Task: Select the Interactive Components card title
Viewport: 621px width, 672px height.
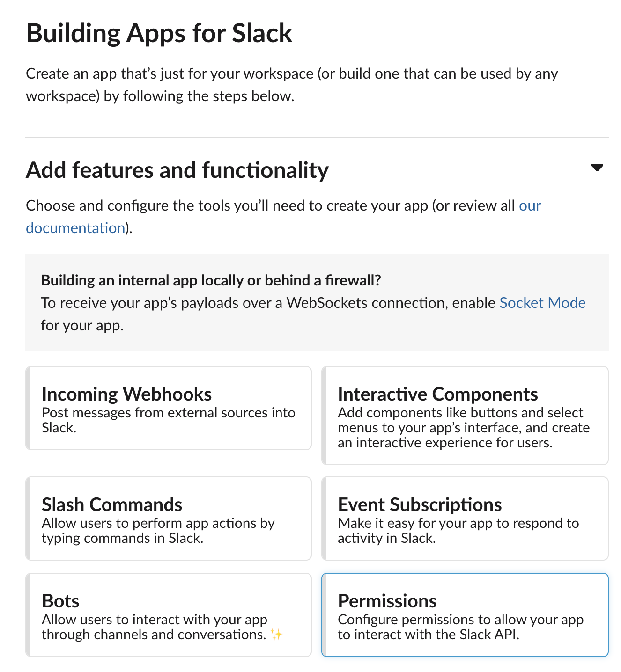Action: point(437,394)
